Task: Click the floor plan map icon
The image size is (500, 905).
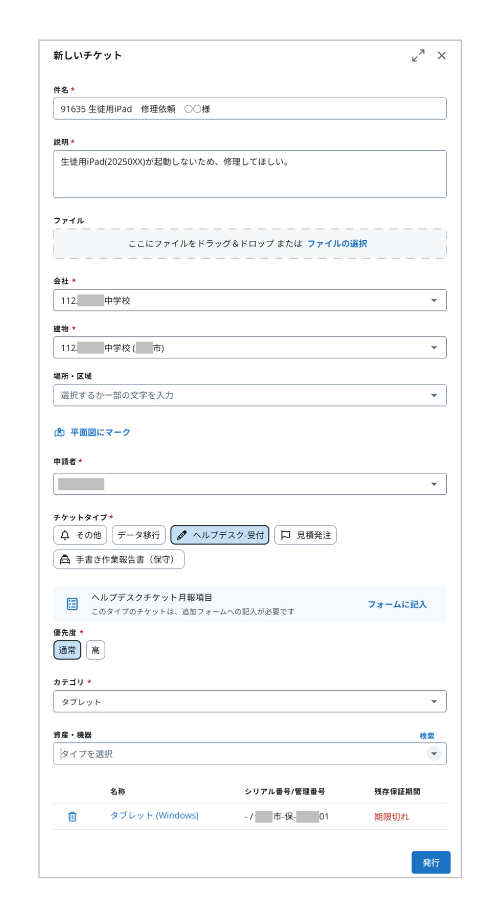Action: tap(59, 432)
